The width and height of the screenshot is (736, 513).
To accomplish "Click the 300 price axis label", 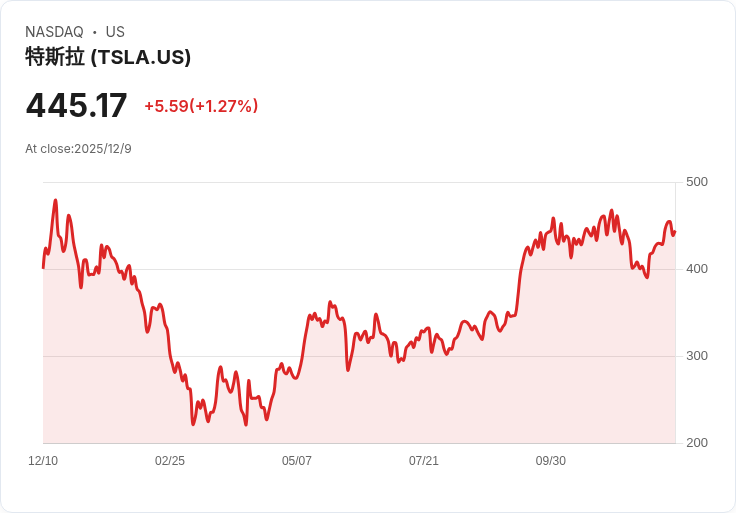I will [x=697, y=356].
